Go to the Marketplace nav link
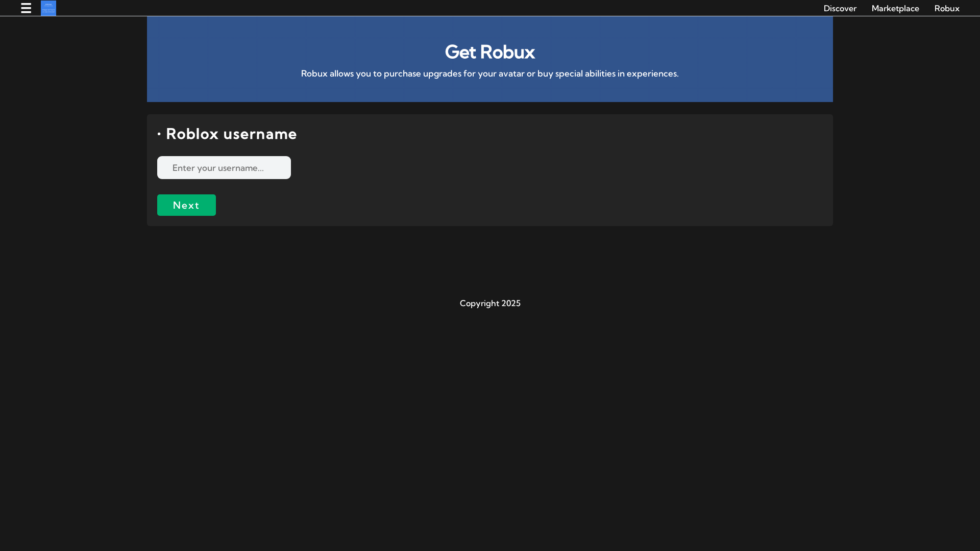The image size is (980, 551). (895, 8)
